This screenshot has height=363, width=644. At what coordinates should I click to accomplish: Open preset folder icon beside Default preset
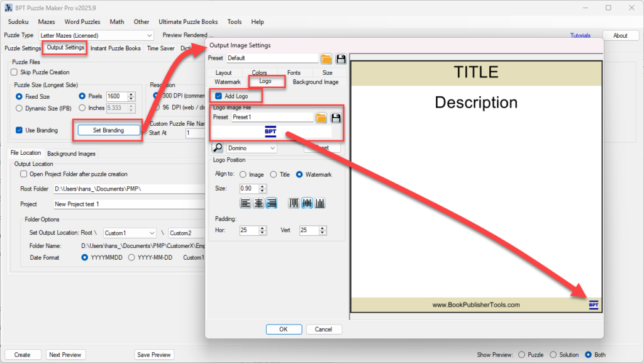tap(326, 59)
